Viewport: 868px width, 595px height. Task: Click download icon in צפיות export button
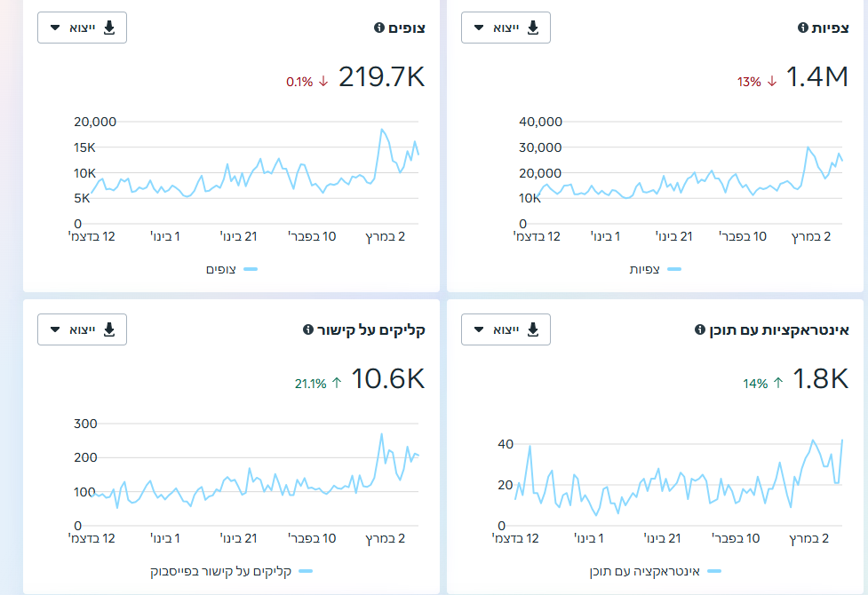pos(533,28)
